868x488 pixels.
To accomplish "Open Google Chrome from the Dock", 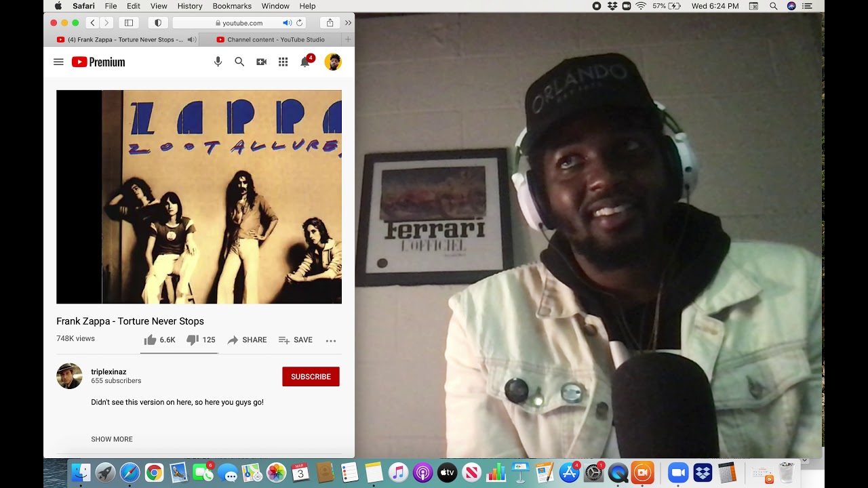I will pos(154,472).
